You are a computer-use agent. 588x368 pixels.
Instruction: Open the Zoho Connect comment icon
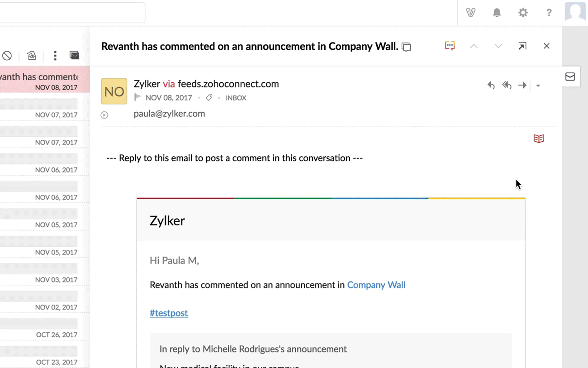449,45
